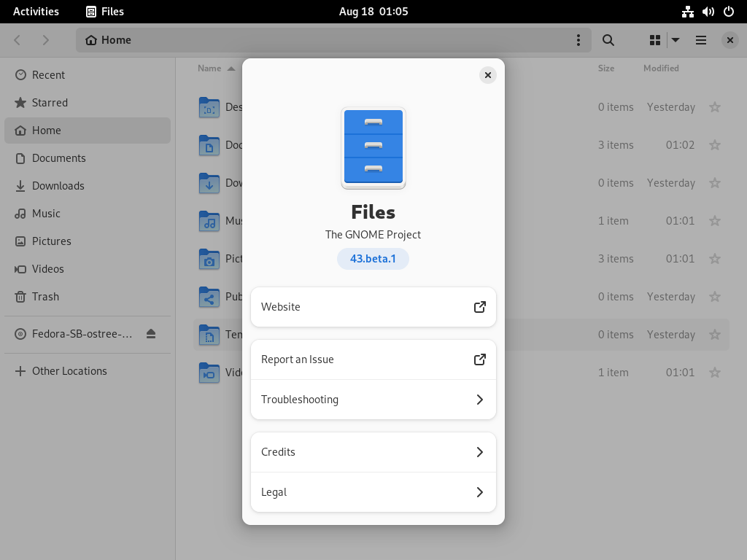Screen dimensions: 747x560
Task: Open the Files app menu in top bar
Action: 105,12
